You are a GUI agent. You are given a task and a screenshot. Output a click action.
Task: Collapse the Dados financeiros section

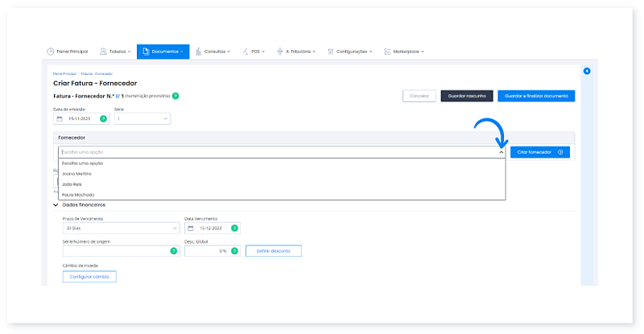coord(56,205)
